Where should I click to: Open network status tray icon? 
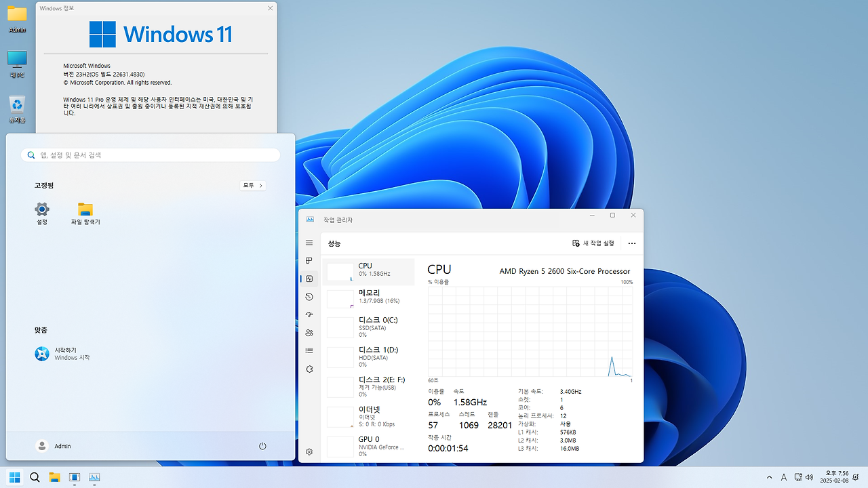pos(798,478)
